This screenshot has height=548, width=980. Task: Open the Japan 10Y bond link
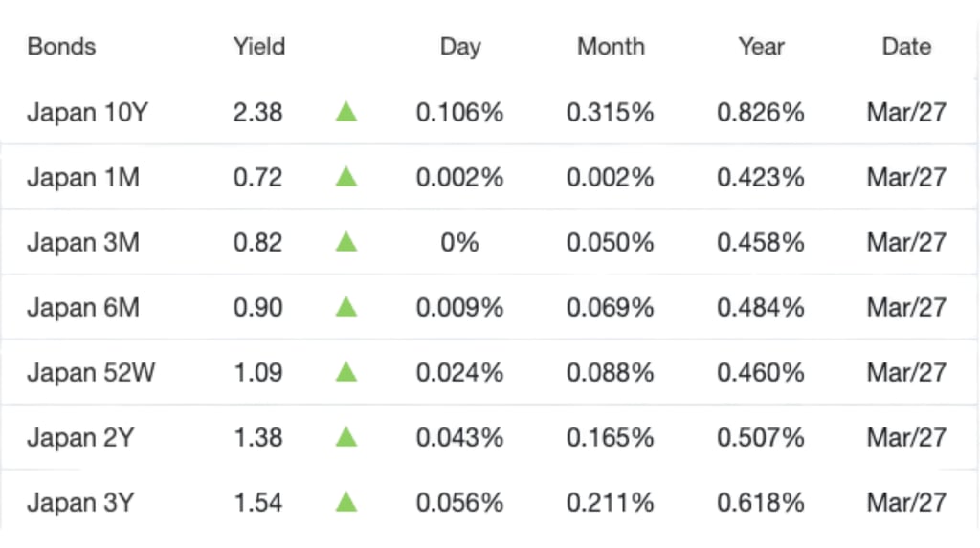pyautogui.click(x=87, y=113)
